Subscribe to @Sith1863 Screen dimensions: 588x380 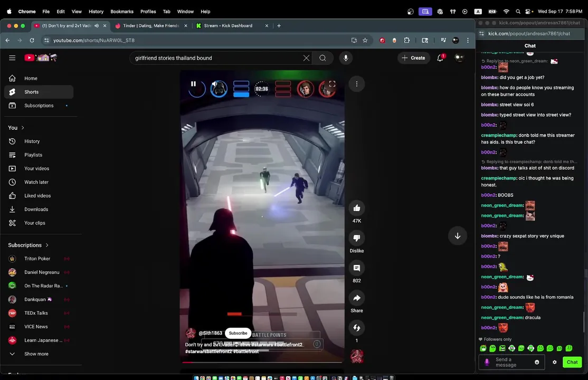[238, 333]
